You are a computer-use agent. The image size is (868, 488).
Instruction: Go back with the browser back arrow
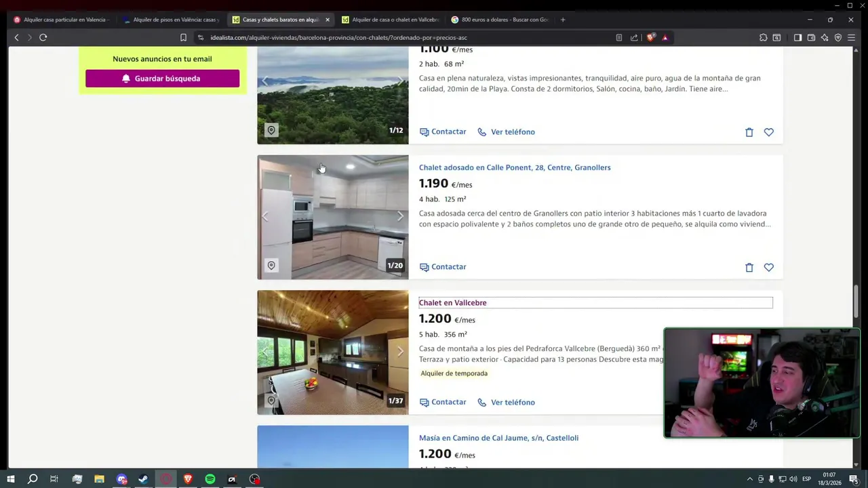(16, 37)
